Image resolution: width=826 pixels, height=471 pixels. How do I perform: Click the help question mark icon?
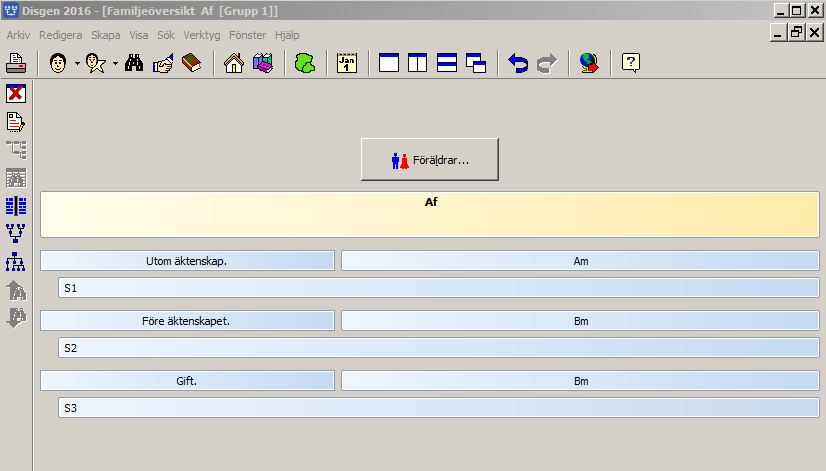(631, 64)
